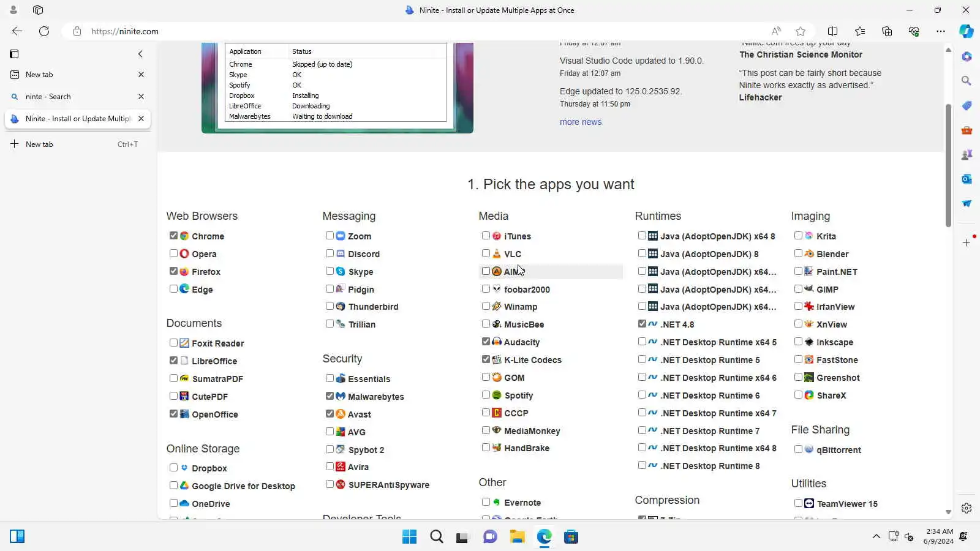Image resolution: width=980 pixels, height=551 pixels.
Task: Uncheck the .NET 4.8 checkbox
Action: point(642,324)
